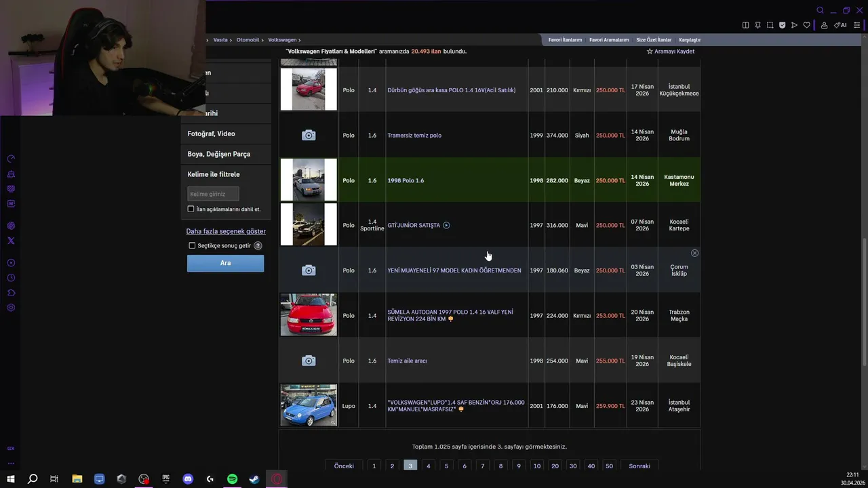The height and width of the screenshot is (488, 868).
Task: Open the striped monitor icon in sidebar
Action: click(x=11, y=188)
